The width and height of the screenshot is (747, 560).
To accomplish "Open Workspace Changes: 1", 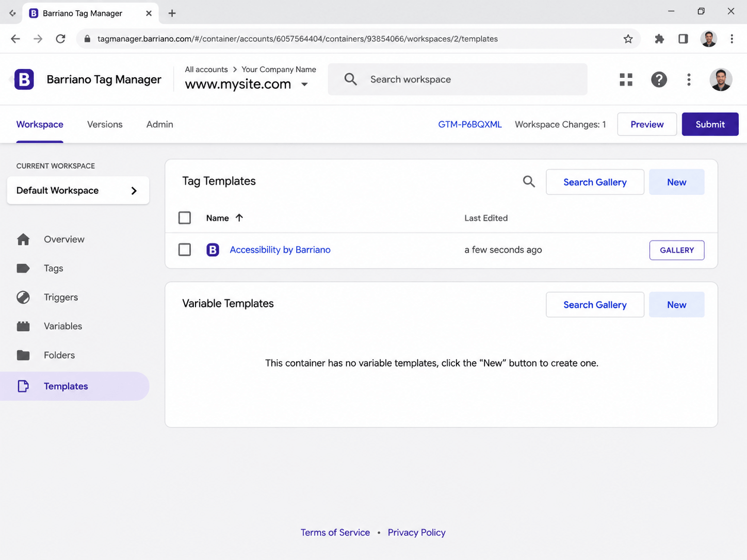I will tap(560, 124).
